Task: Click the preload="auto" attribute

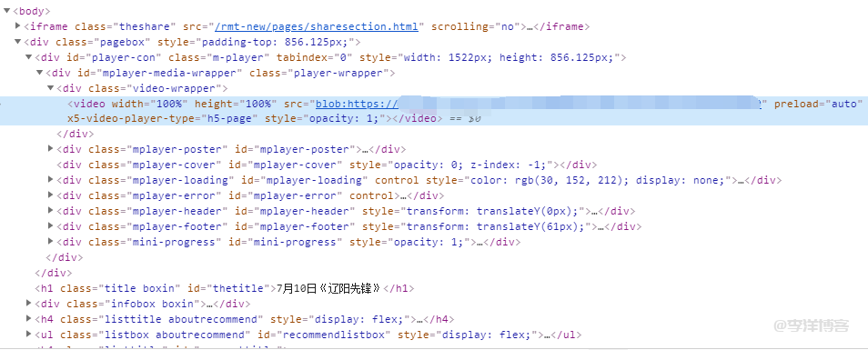Action: coord(818,104)
